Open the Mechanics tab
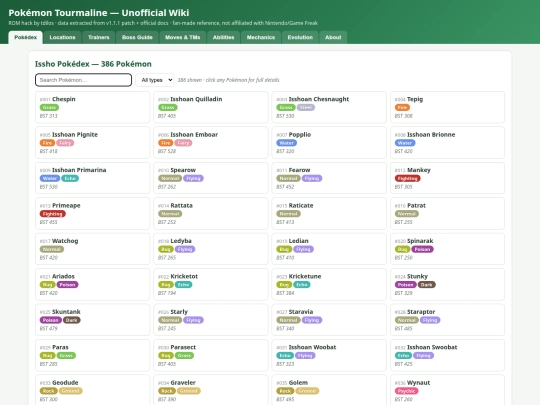The width and height of the screenshot is (540, 405). pyautogui.click(x=261, y=37)
